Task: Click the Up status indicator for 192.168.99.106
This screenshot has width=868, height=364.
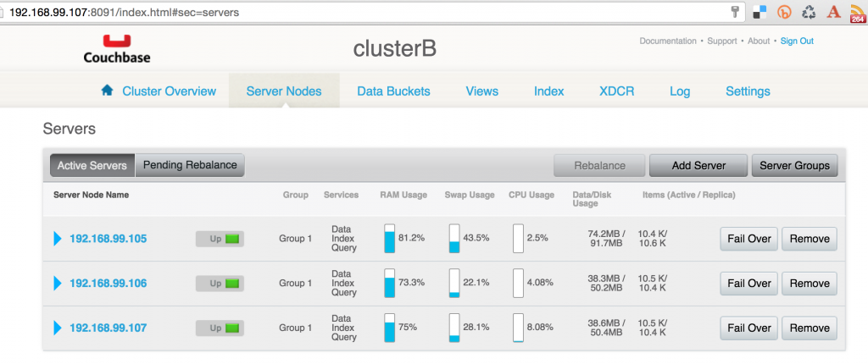Action: [x=220, y=283]
